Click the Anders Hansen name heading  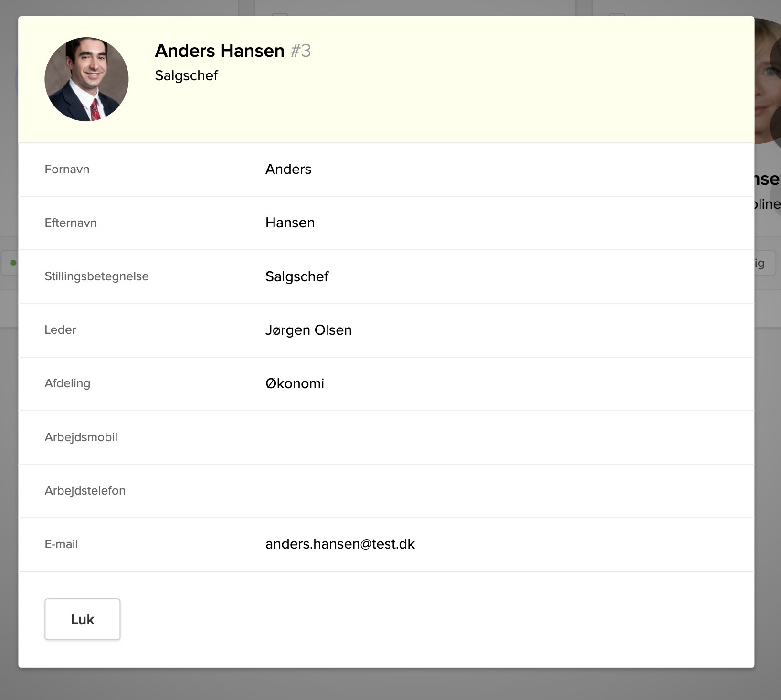tap(220, 51)
